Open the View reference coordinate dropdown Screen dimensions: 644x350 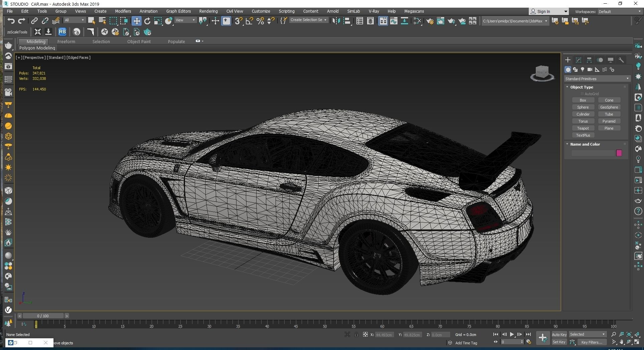pos(185,20)
